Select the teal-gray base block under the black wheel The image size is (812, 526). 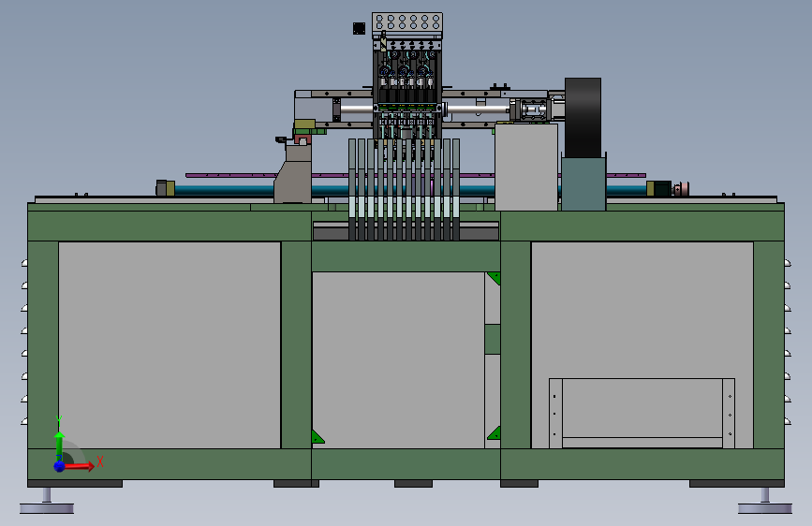click(583, 183)
